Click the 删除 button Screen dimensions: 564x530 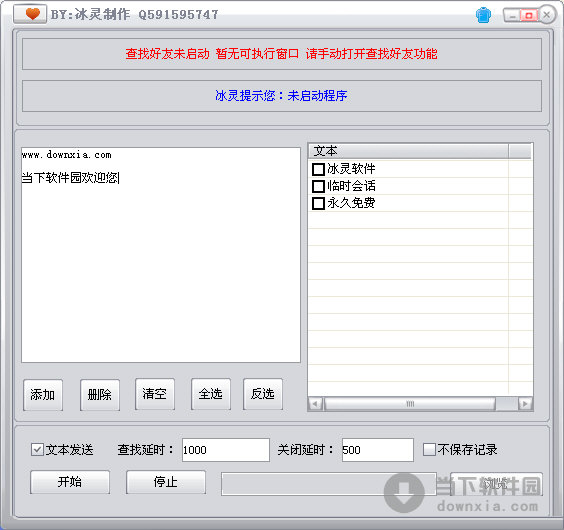click(100, 395)
